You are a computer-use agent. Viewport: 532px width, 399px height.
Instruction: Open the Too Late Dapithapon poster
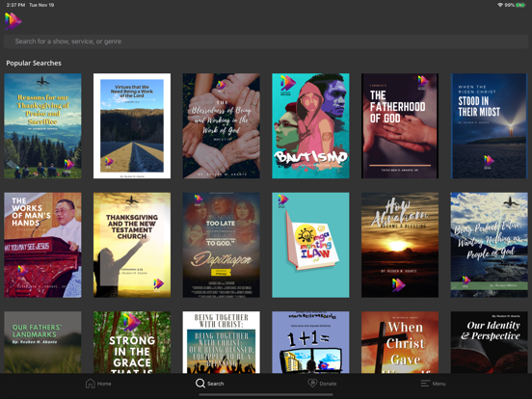(222, 245)
